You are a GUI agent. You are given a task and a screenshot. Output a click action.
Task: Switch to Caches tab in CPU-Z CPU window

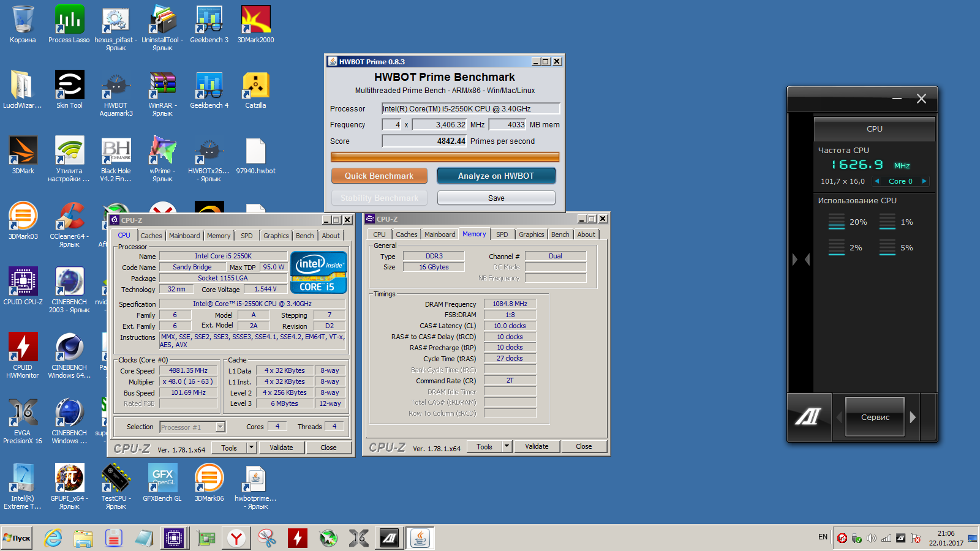pyautogui.click(x=151, y=236)
